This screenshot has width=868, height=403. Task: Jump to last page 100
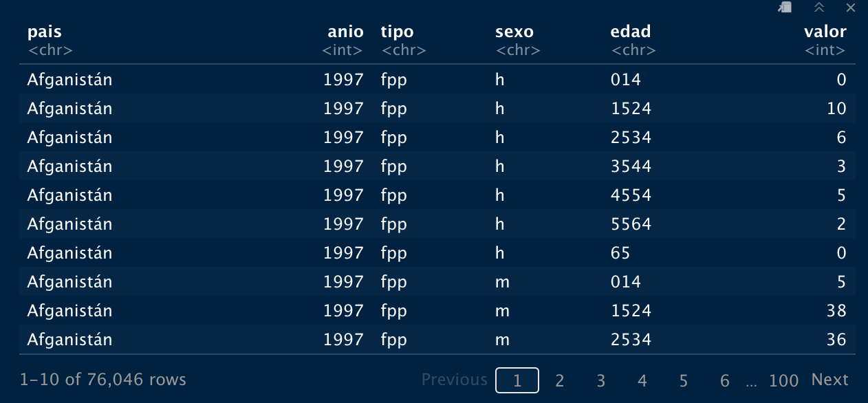point(783,380)
